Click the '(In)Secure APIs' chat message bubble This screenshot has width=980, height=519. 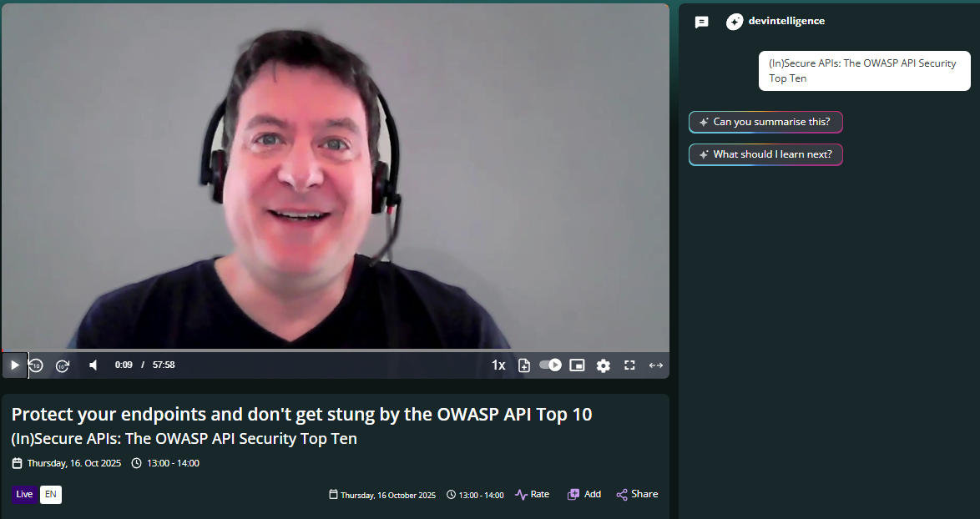864,70
